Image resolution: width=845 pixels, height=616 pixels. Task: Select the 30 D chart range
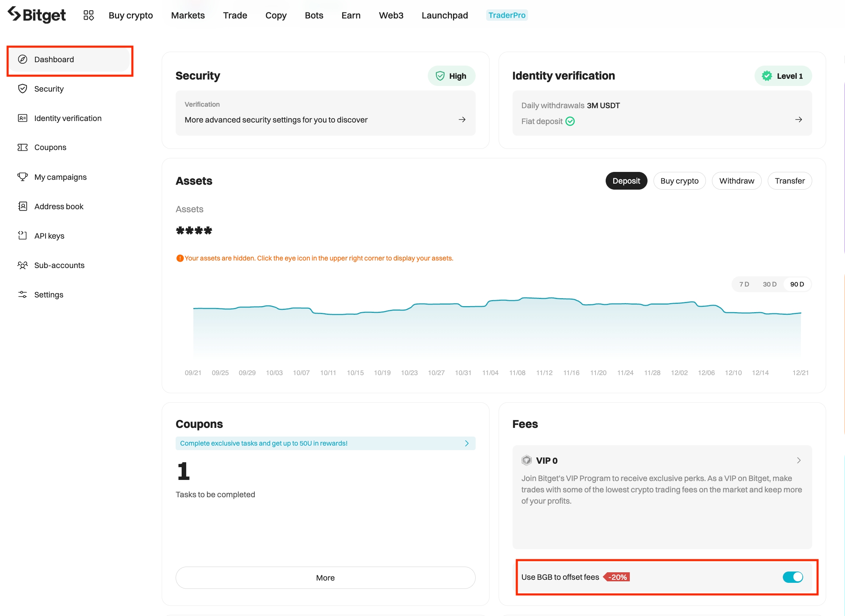[770, 284]
